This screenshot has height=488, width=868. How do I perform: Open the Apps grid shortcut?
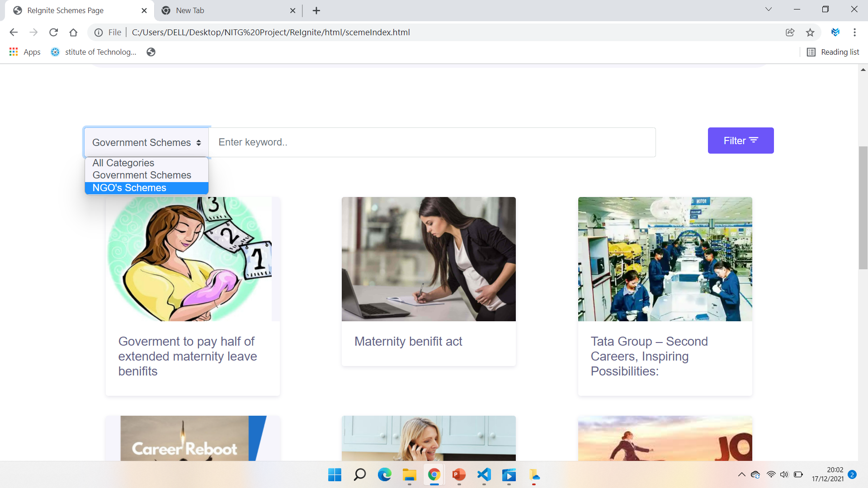[14, 52]
